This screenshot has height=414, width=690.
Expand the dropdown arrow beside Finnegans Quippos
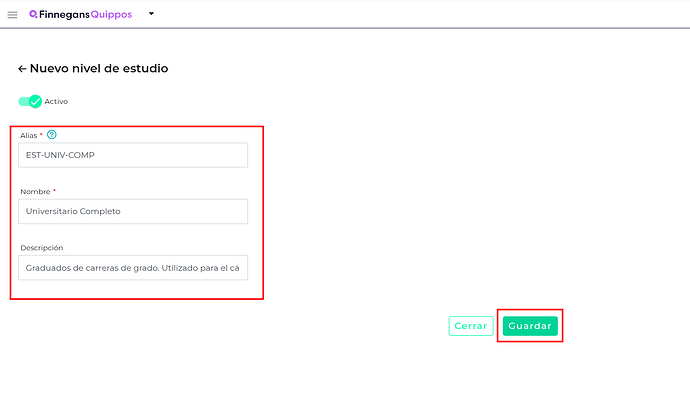click(151, 14)
